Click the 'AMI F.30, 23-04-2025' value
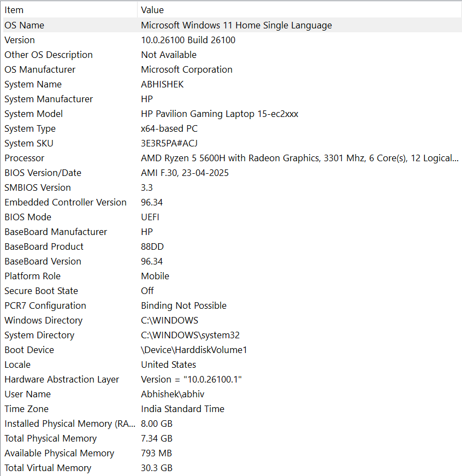 185,173
